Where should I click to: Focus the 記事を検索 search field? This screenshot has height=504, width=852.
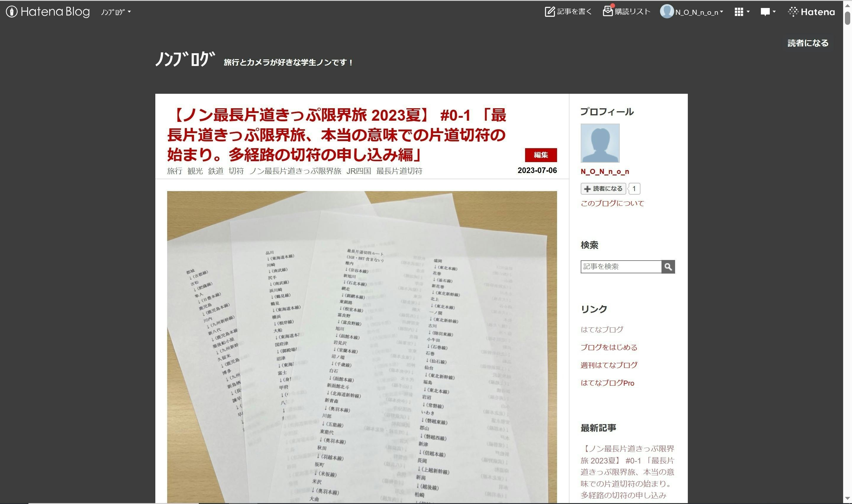coord(621,266)
